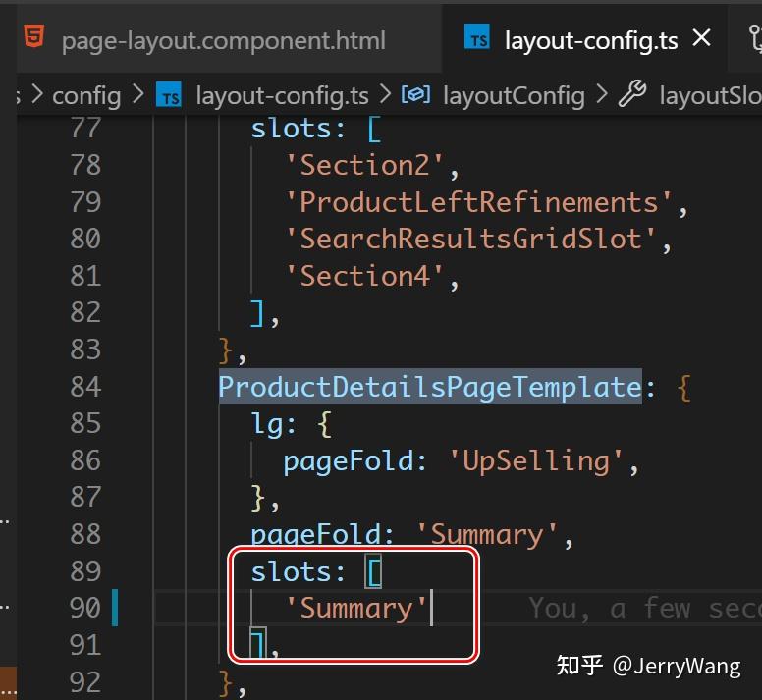Click 'SearchResultsGridSlot' string on line 80
762x700 pixels.
tap(470, 239)
